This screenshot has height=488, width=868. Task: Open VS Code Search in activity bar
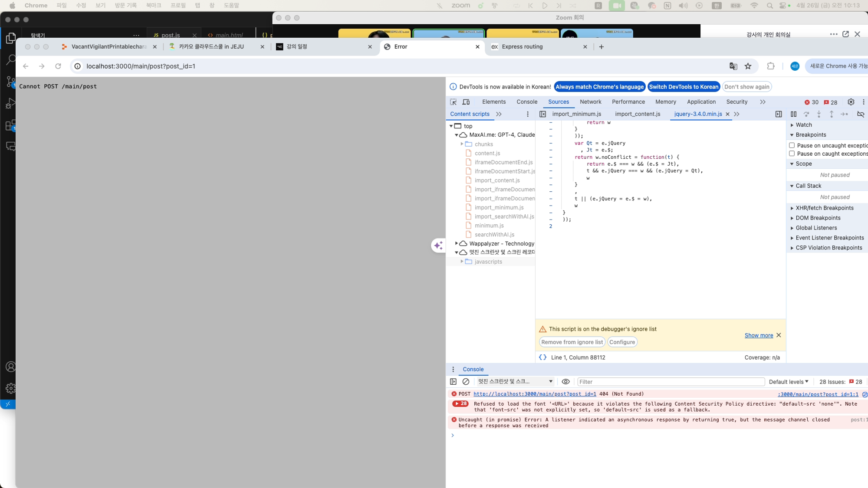pos(10,60)
